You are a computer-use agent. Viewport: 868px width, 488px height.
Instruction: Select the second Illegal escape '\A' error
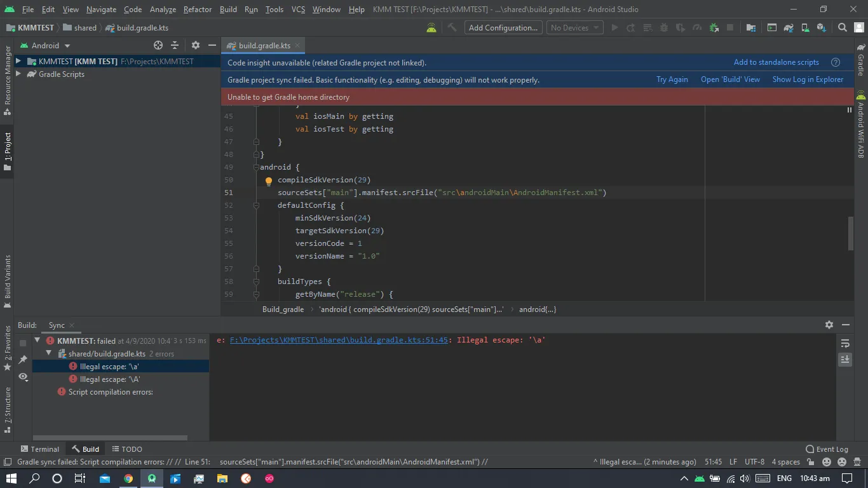click(x=109, y=379)
